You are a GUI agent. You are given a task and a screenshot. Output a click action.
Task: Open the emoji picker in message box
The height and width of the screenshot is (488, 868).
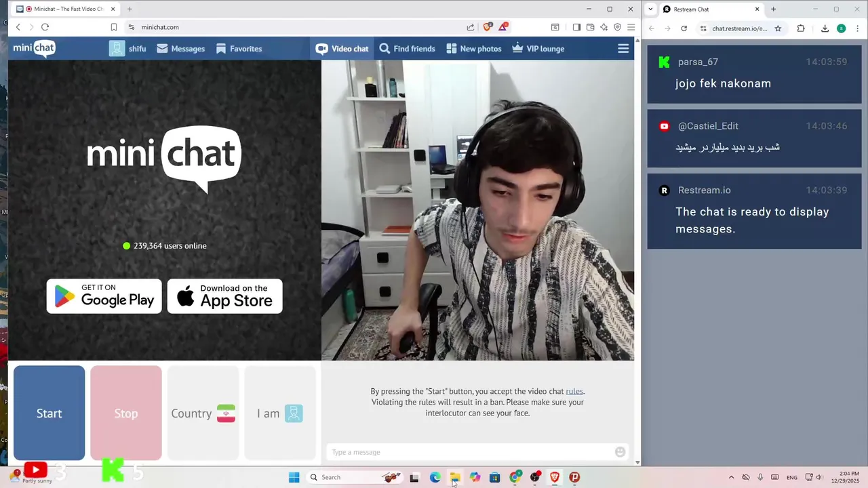click(x=620, y=452)
